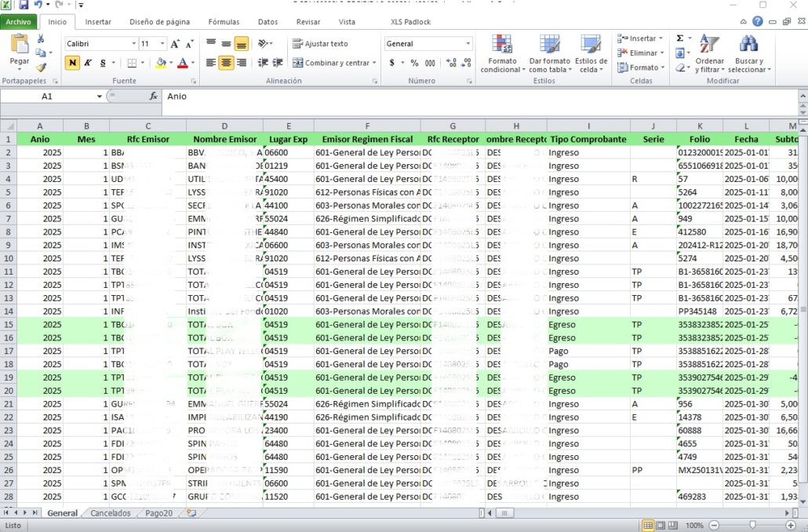Image resolution: width=808 pixels, height=532 pixels.
Task: Toggle Ajustar texto wrap text
Action: click(x=320, y=44)
